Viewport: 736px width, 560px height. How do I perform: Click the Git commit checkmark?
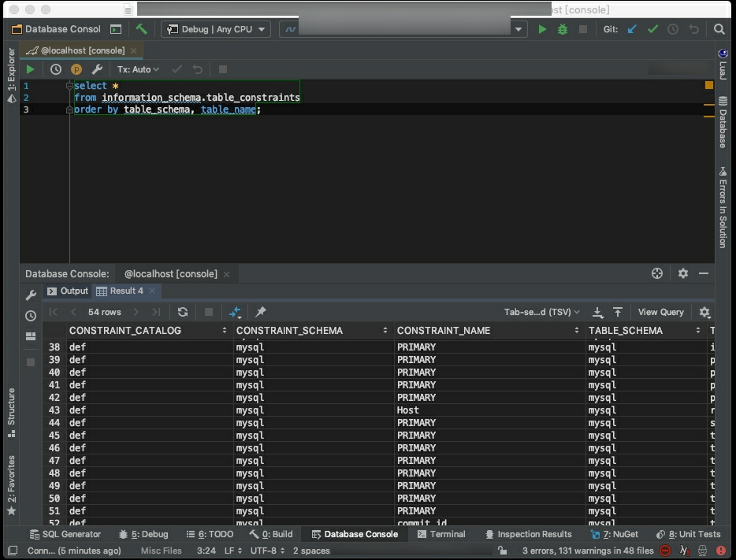point(652,29)
